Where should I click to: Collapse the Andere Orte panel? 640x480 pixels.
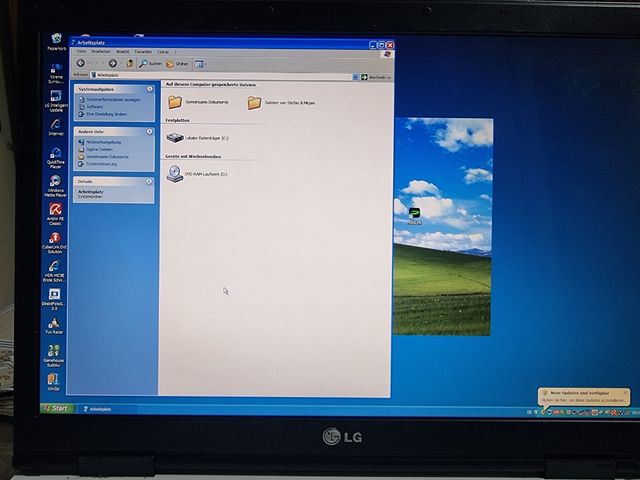click(x=149, y=131)
